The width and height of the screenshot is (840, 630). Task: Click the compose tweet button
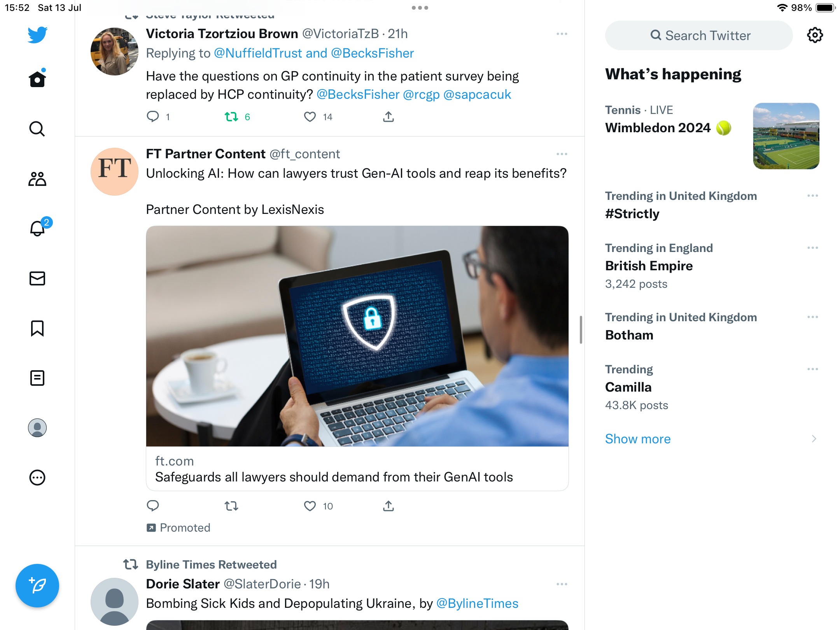[x=37, y=585]
